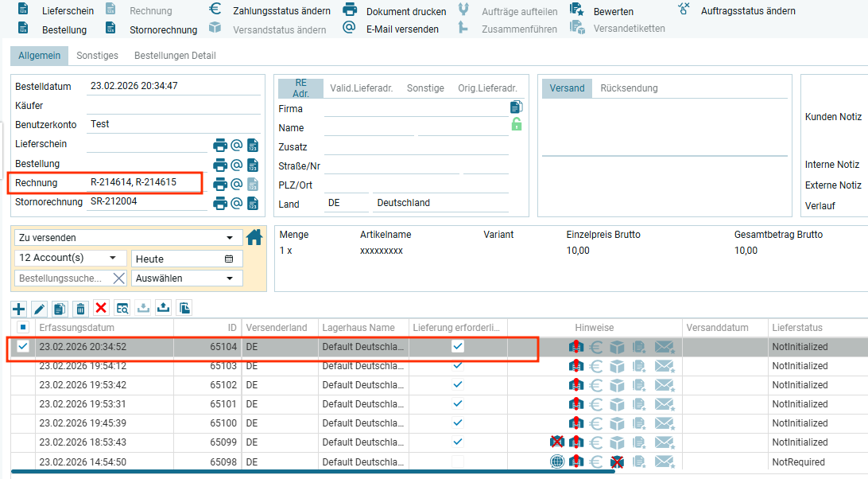Expand the 12 Account(s) dropdown
This screenshot has height=479, width=868.
click(112, 258)
